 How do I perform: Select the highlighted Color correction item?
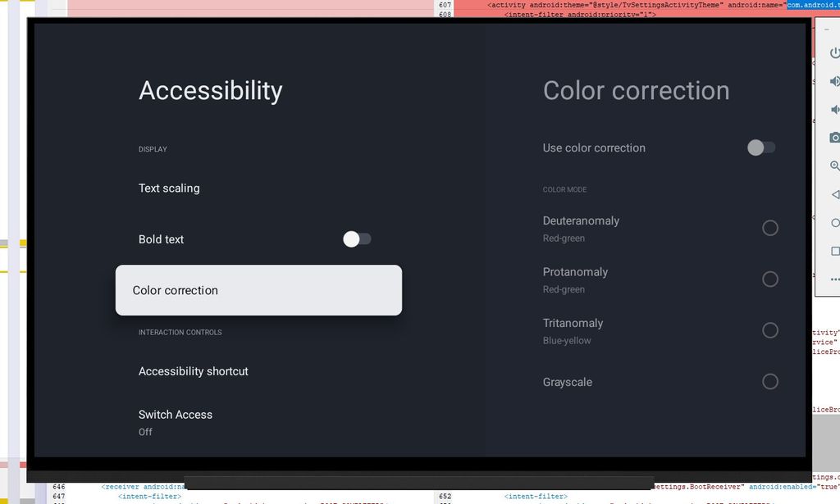pos(258,290)
